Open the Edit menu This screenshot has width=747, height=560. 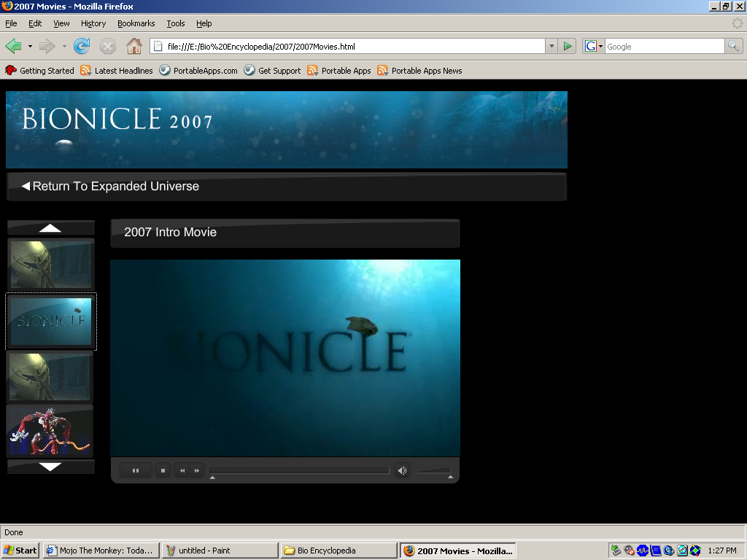pyautogui.click(x=35, y=23)
